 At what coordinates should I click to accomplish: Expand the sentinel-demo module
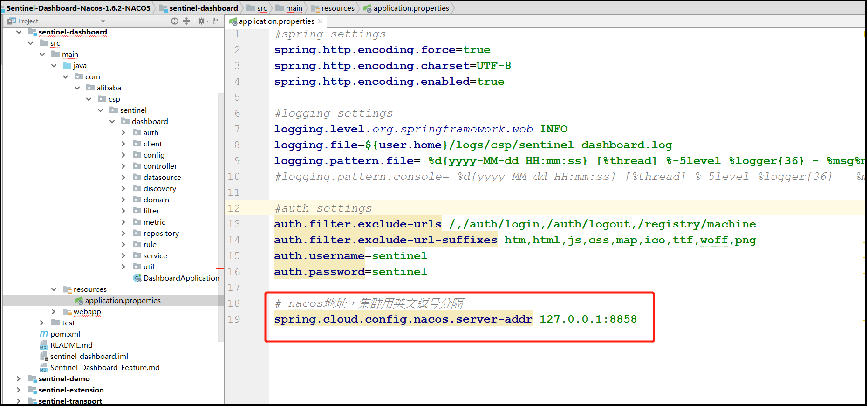(19, 379)
